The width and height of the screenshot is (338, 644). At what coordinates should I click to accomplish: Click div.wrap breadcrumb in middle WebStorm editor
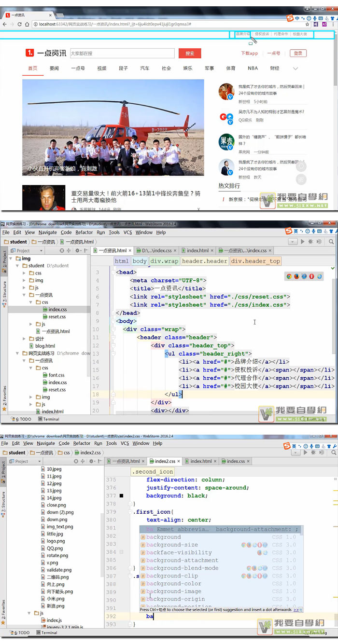point(164,261)
